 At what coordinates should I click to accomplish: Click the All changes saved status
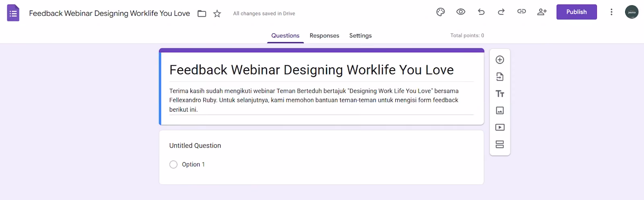pos(264,14)
